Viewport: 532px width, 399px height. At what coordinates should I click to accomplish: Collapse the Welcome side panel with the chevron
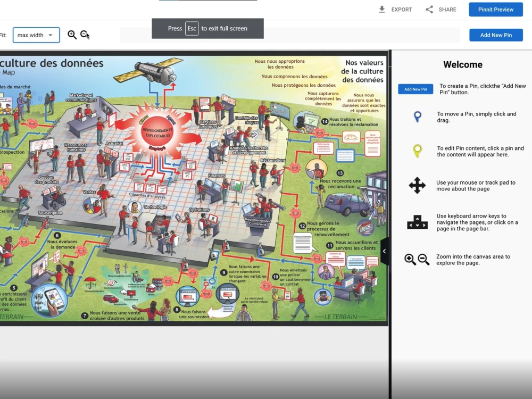385,252
